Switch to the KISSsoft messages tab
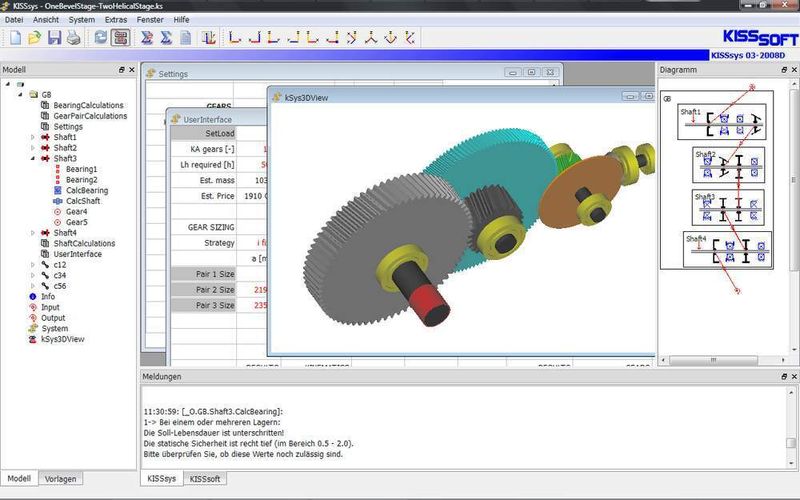The height and width of the screenshot is (500, 800). click(205, 479)
